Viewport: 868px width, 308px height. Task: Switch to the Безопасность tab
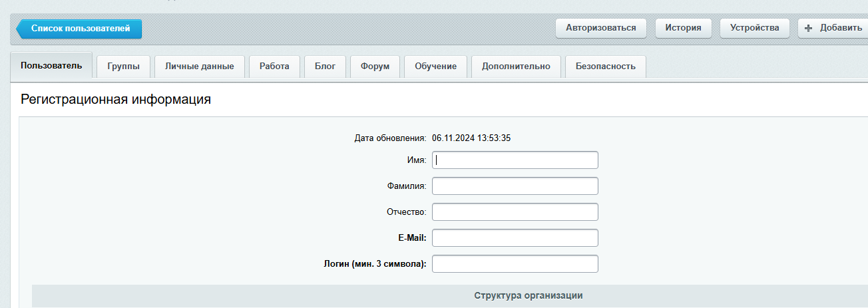605,67
